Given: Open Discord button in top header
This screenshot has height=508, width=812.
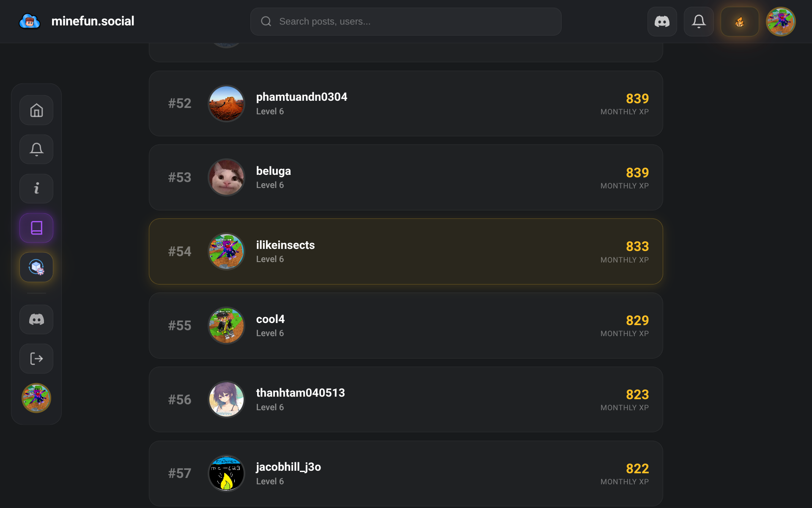Looking at the screenshot, I should pos(662,22).
